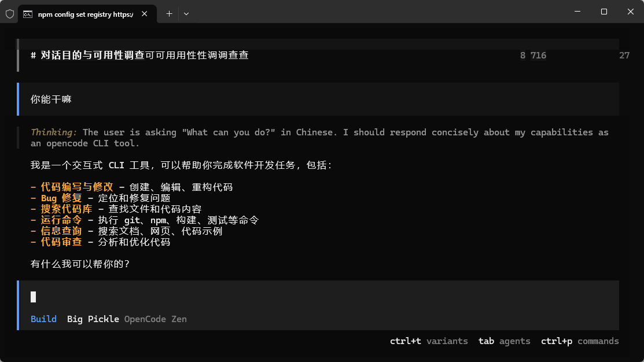Minimize the terminal window
This screenshot has width=644, height=362.
point(577,12)
